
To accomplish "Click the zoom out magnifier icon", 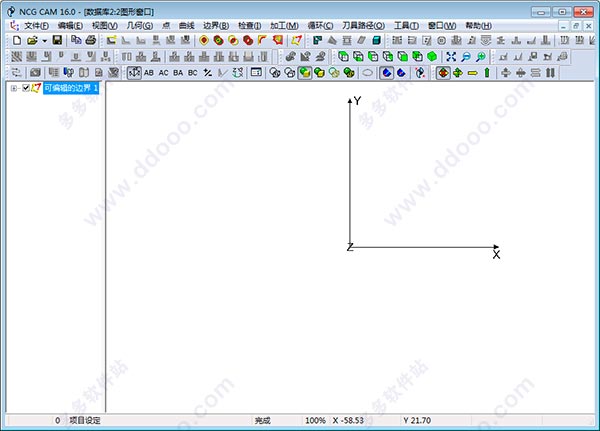I will click(466, 57).
